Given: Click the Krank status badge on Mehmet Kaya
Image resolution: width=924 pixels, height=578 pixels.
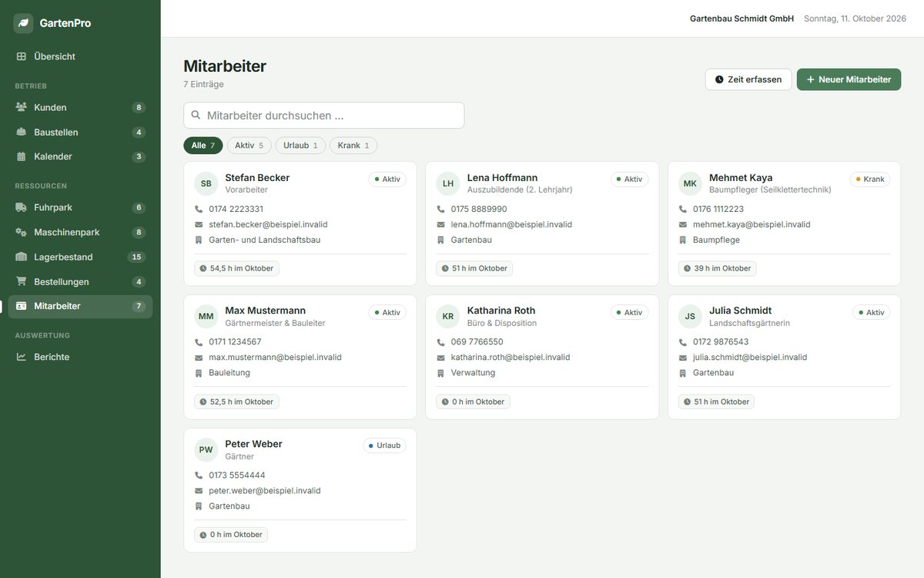Looking at the screenshot, I should pyautogui.click(x=870, y=179).
